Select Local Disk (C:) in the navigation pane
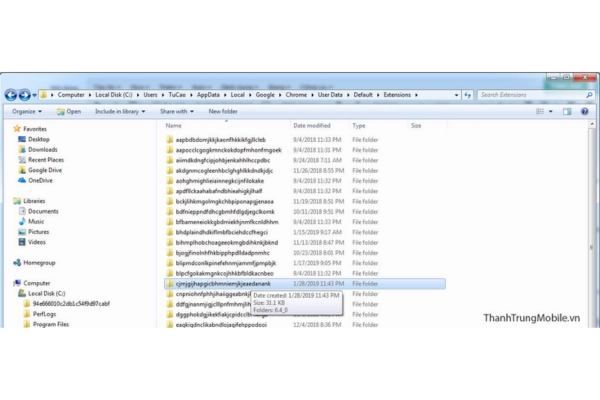The height and width of the screenshot is (400, 600). [46, 294]
